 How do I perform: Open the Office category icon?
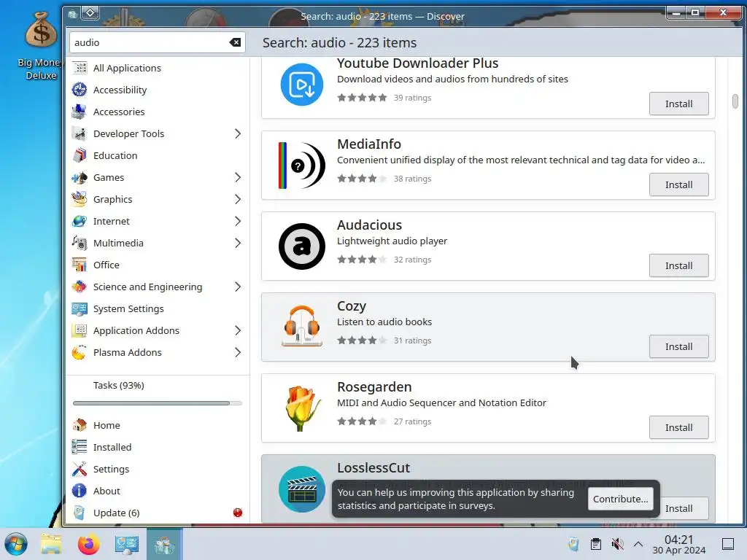point(80,265)
